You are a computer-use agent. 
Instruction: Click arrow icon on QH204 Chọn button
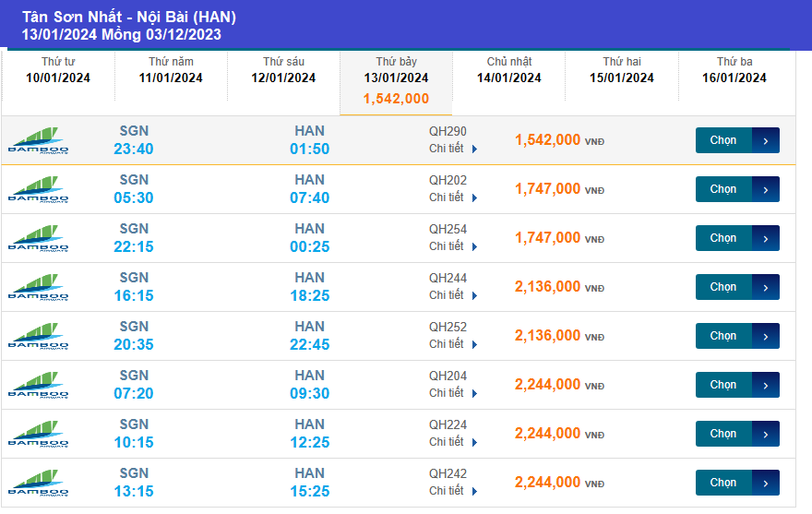coord(766,385)
